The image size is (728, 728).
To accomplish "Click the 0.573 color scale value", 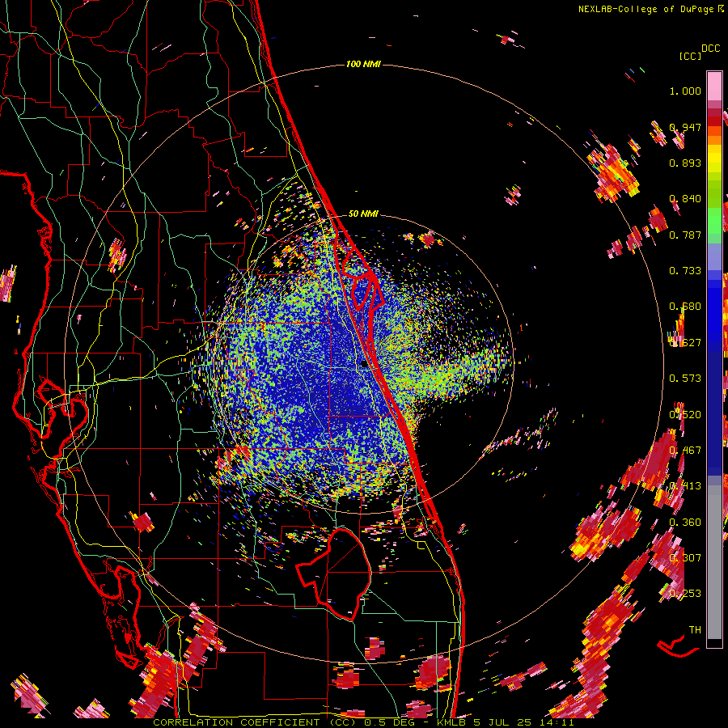I will 685,379.
